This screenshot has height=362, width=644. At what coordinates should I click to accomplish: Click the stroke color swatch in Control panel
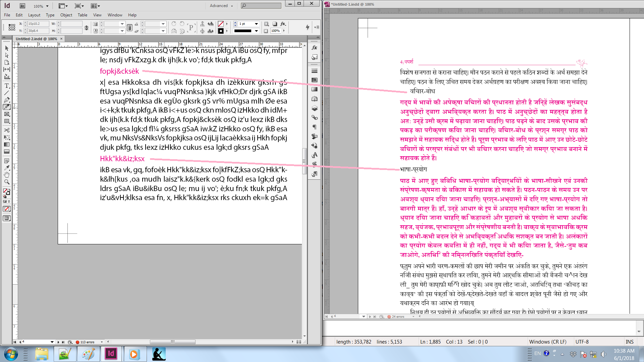[221, 31]
